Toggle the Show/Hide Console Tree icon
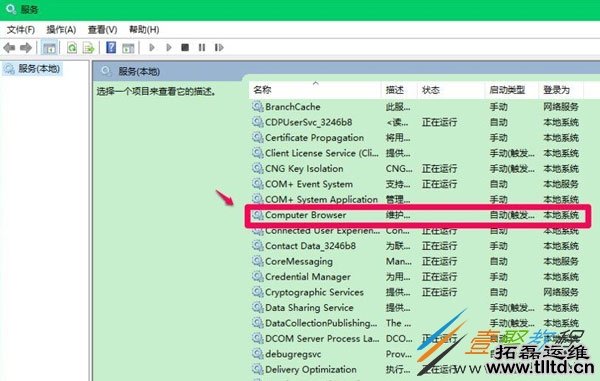The height and width of the screenshot is (381, 600). click(49, 48)
